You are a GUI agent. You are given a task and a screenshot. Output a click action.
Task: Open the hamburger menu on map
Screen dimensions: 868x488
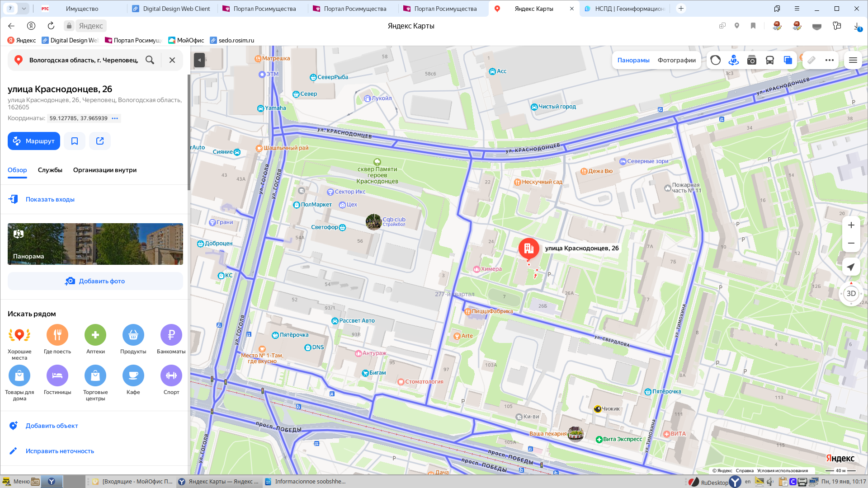[x=853, y=60]
